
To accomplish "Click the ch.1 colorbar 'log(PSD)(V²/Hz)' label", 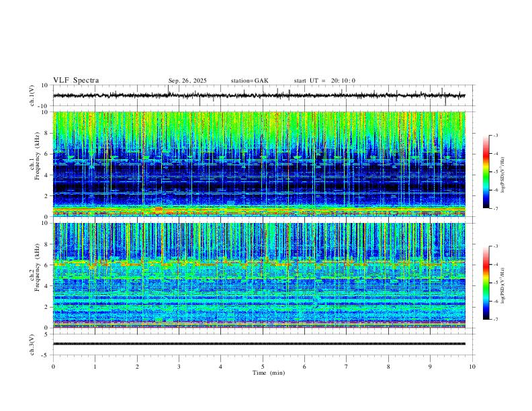I will [503, 175].
